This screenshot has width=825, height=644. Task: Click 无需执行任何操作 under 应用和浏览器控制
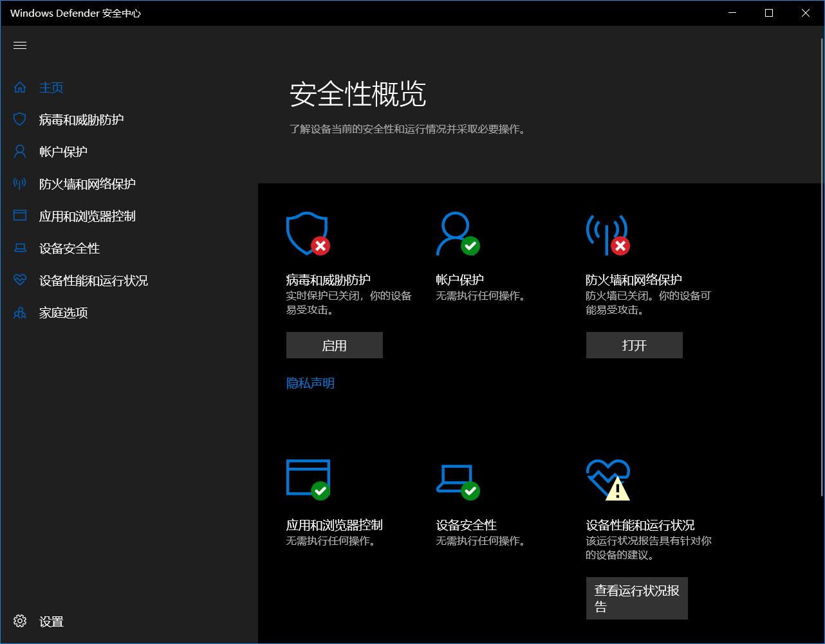(331, 541)
